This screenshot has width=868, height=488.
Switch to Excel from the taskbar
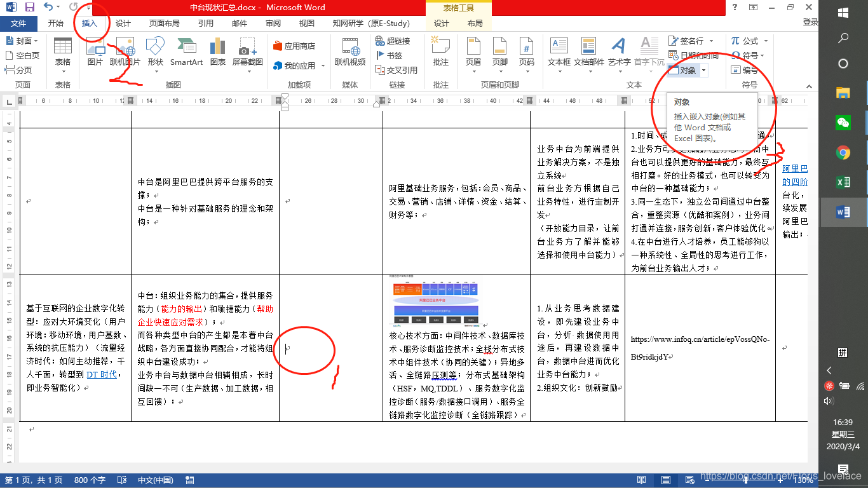843,182
